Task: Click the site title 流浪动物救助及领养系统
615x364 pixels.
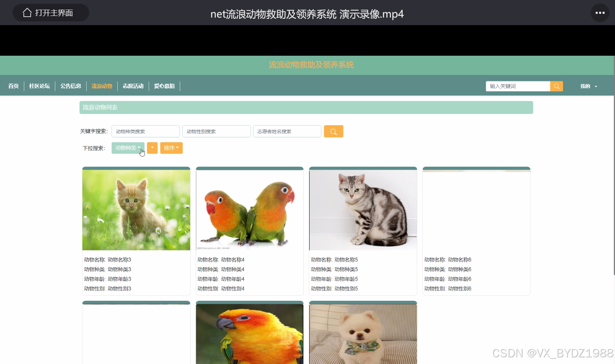Action: (x=311, y=65)
